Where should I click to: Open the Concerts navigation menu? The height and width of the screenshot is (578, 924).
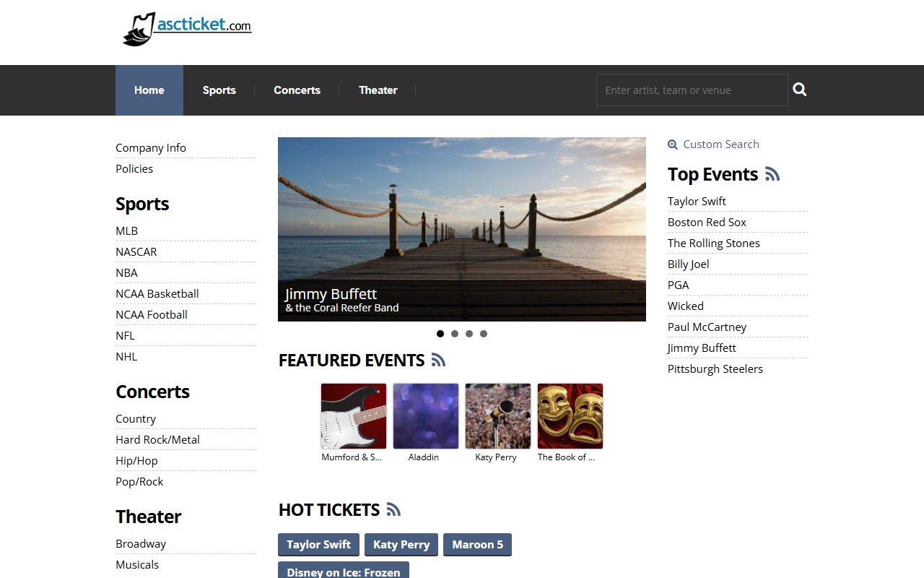pyautogui.click(x=297, y=90)
